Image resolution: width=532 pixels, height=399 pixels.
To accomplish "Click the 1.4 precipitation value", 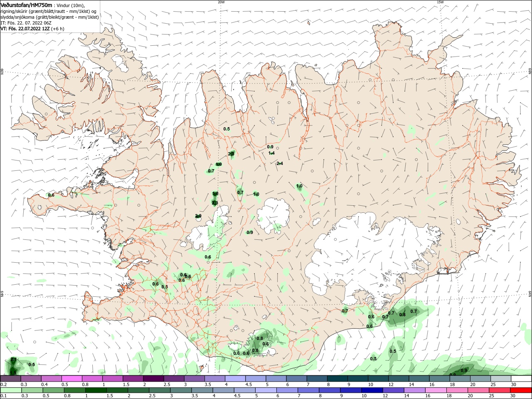I will point(271,153).
